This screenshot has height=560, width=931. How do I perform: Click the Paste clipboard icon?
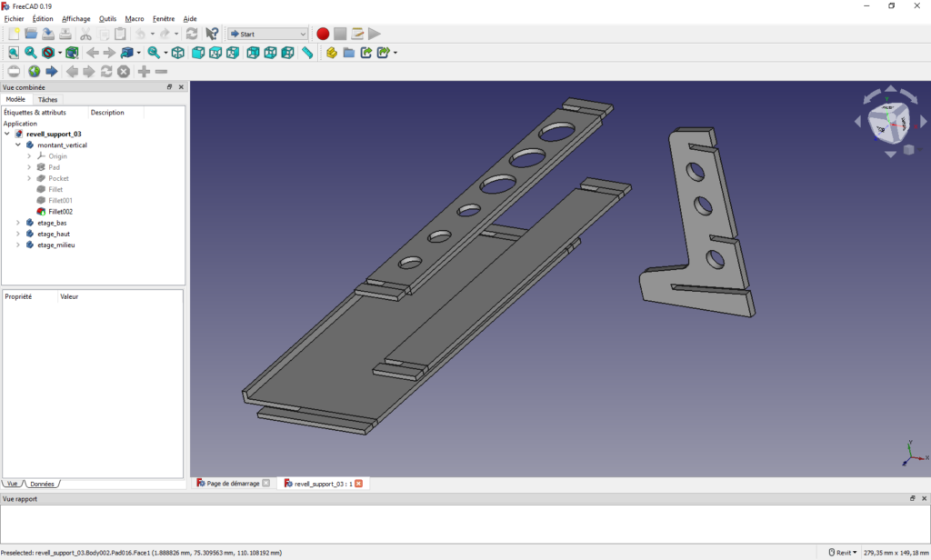[120, 34]
